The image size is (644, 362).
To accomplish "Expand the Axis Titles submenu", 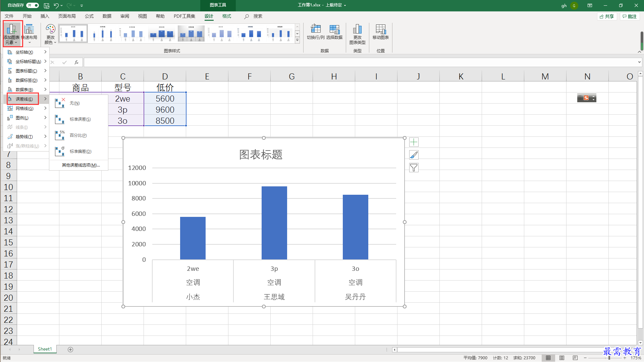I will [x=26, y=62].
